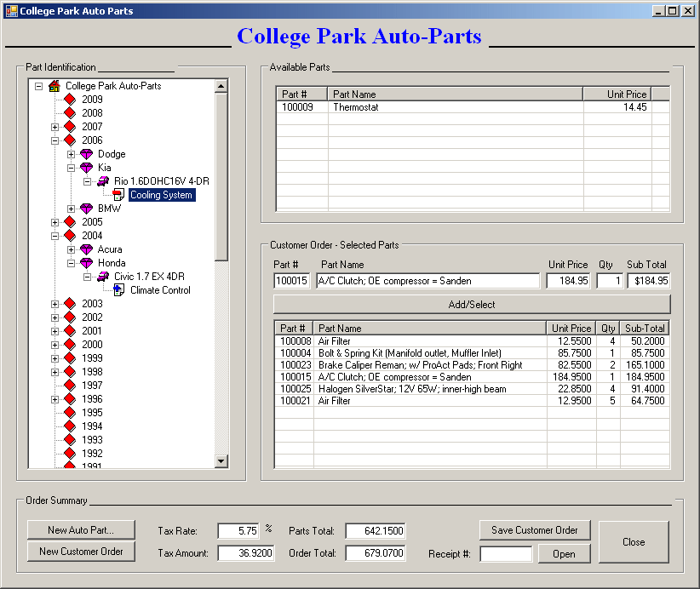The image size is (700, 589).
Task: Click the Close button in Order Summary
Action: (x=634, y=541)
